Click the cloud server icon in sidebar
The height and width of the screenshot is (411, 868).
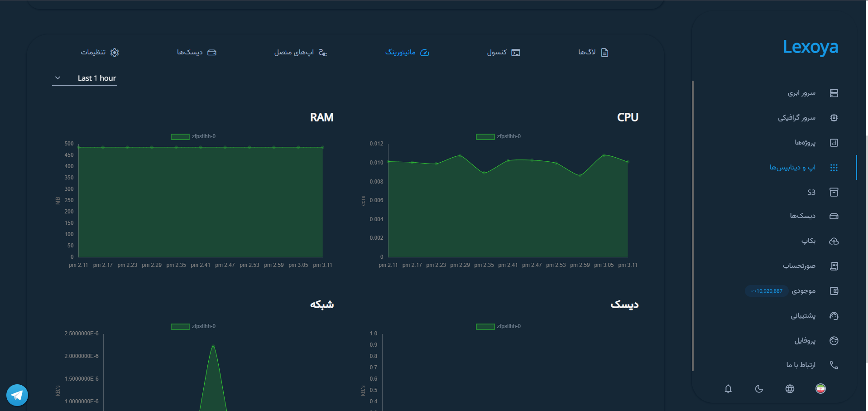click(834, 93)
